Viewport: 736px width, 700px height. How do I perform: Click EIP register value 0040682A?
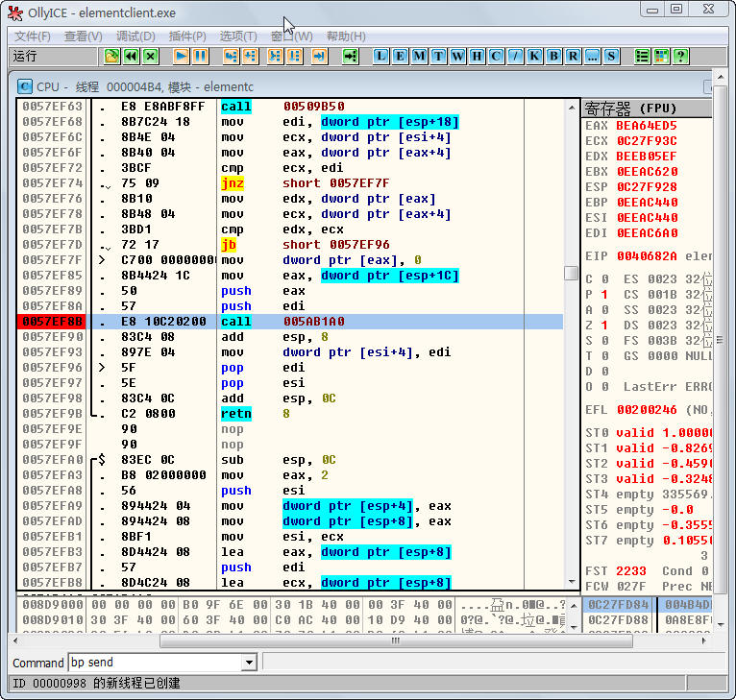[647, 256]
